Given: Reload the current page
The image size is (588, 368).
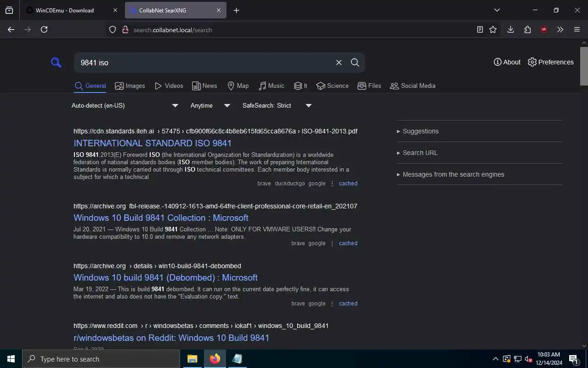Looking at the screenshot, I should point(44,29).
